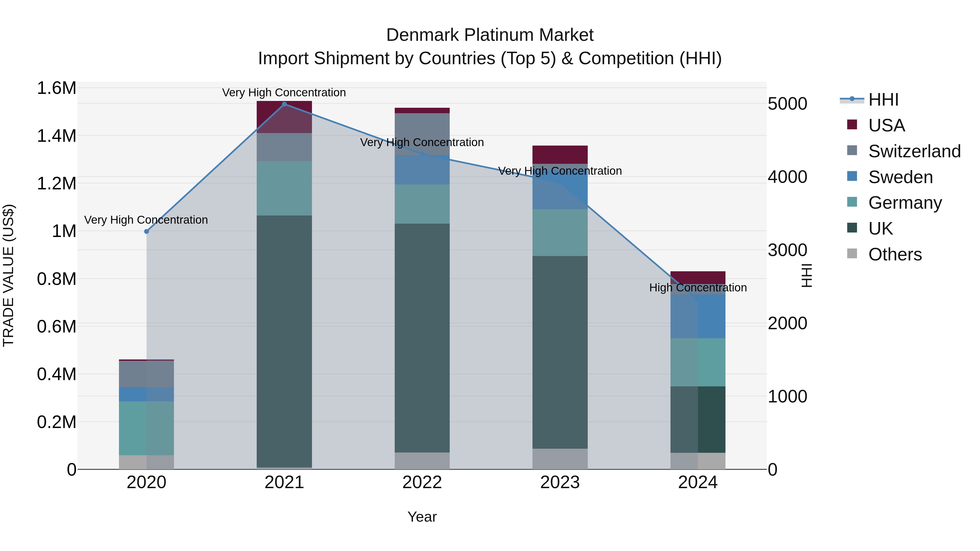
Task: Select the UK segment of the 2023 bar
Action: point(560,352)
